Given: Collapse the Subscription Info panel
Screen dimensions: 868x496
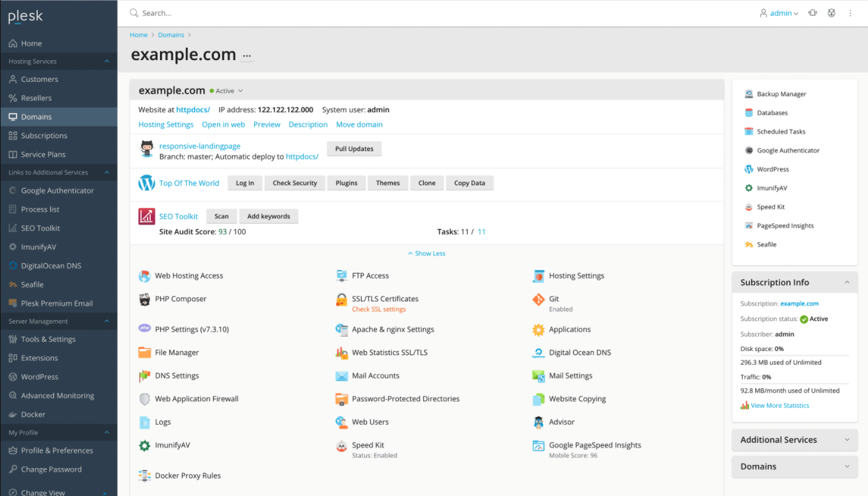Looking at the screenshot, I should pyautogui.click(x=847, y=282).
